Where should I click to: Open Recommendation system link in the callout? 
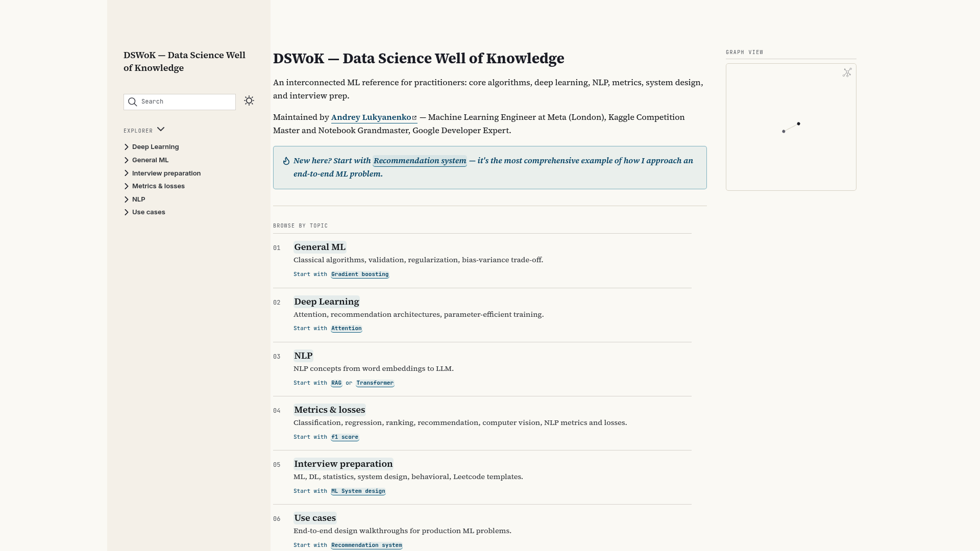[x=420, y=161]
